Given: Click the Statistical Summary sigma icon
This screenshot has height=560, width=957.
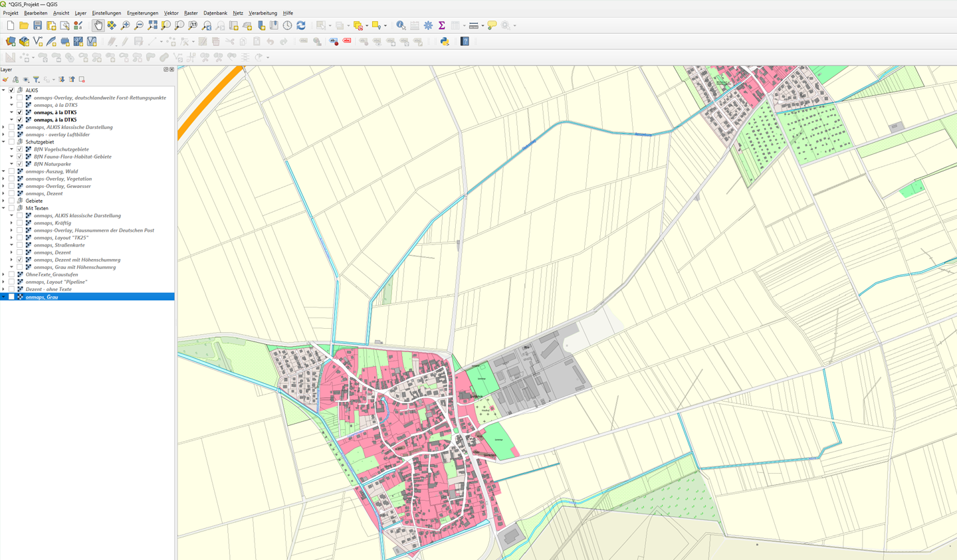Looking at the screenshot, I should click(x=441, y=25).
